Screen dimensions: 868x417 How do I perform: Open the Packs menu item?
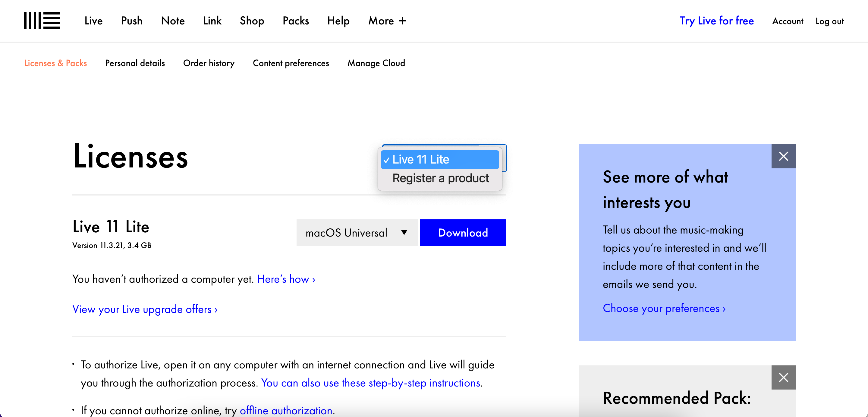tap(295, 21)
